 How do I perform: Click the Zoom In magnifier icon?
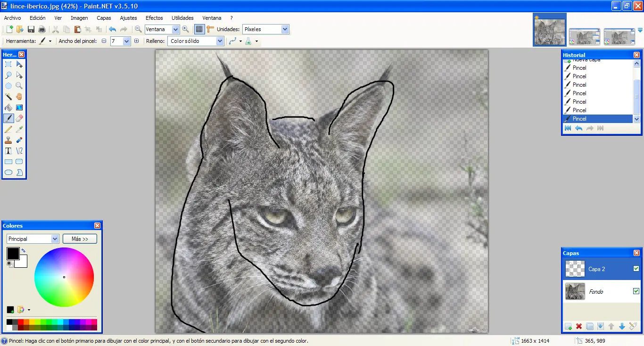coord(185,29)
